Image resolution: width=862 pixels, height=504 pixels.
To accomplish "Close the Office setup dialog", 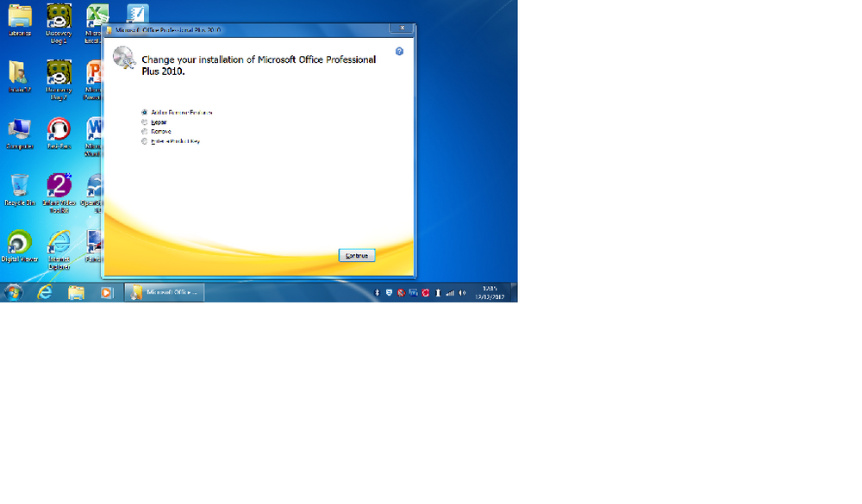I will tap(402, 28).
